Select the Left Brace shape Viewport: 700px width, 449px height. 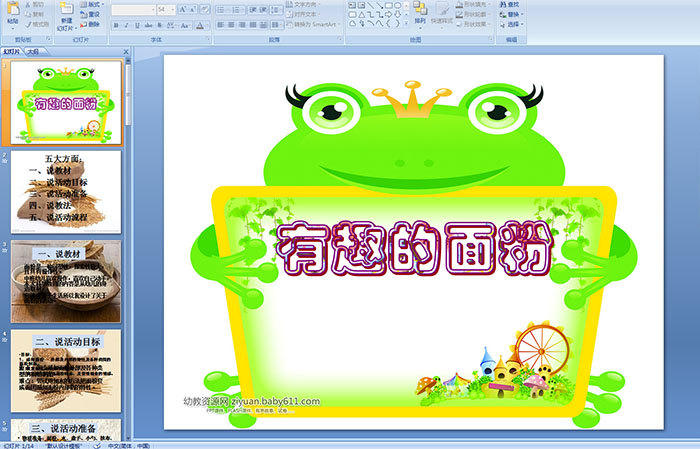(388, 24)
